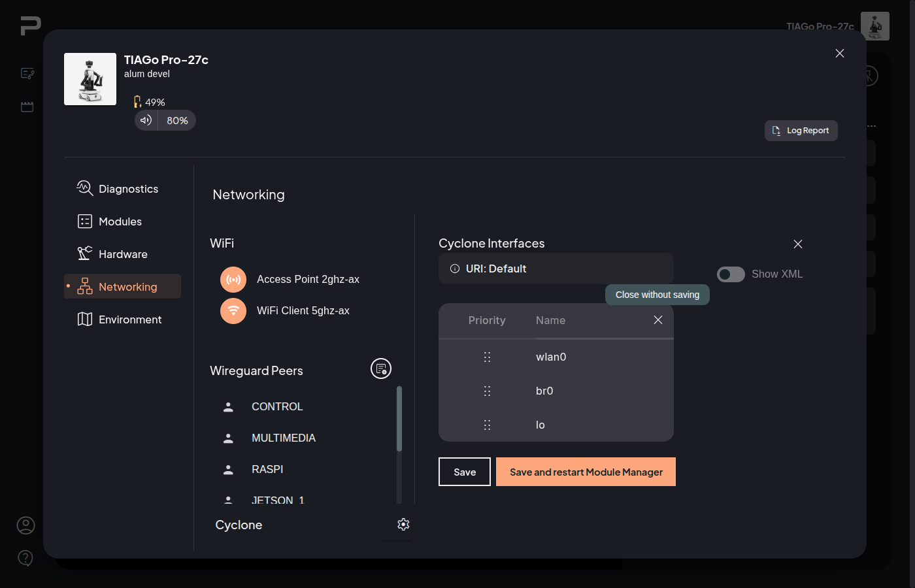Click the robot thumbnail image in dialog

[90, 79]
